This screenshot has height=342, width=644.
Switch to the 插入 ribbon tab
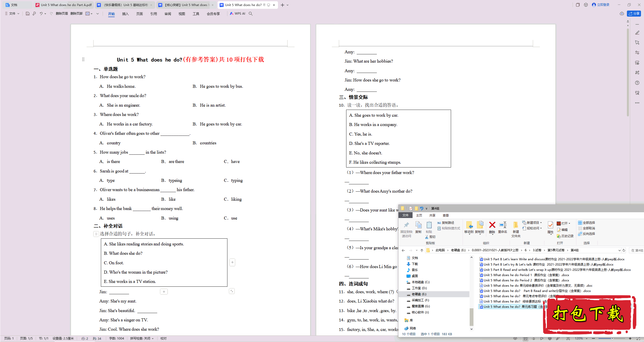pos(125,14)
